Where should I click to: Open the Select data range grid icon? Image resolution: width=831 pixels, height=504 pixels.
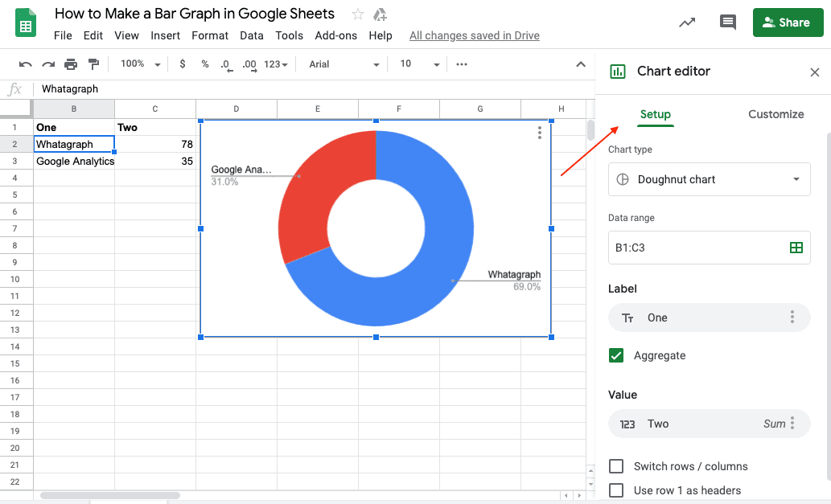[x=796, y=248]
